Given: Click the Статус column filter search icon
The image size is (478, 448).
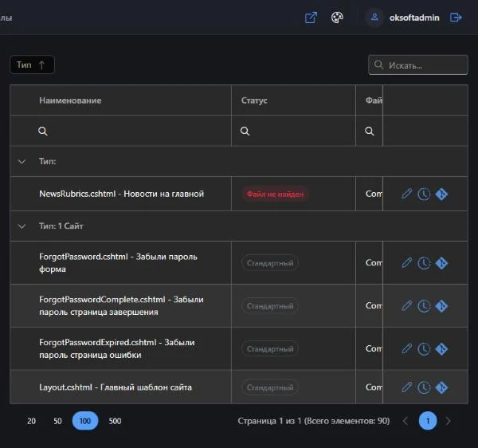Looking at the screenshot, I should pos(245,132).
